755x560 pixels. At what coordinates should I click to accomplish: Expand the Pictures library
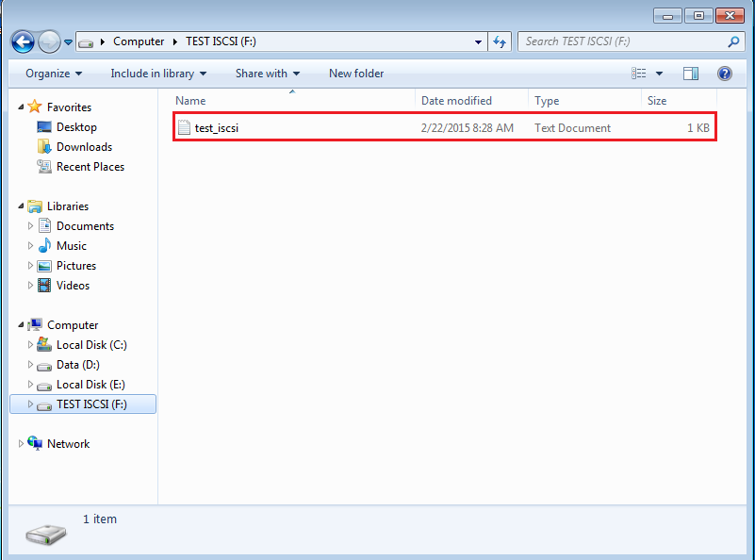(30, 265)
